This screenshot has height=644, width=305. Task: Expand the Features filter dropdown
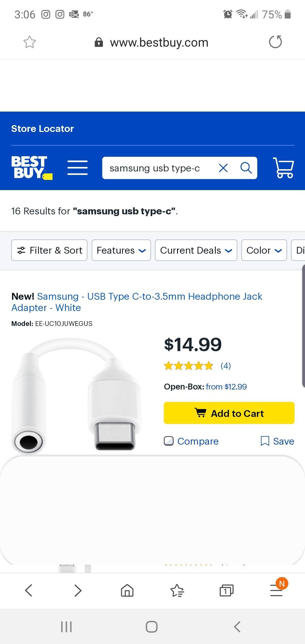121,250
